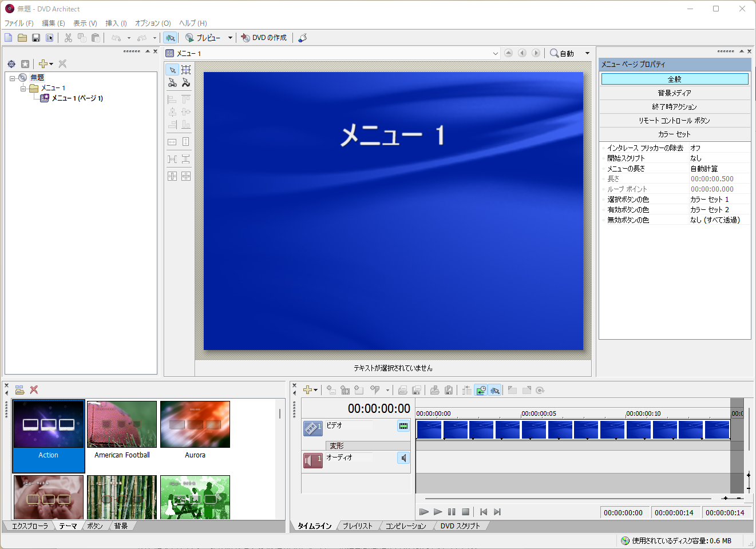Collapse the メニュー 1 tree node

click(x=23, y=87)
